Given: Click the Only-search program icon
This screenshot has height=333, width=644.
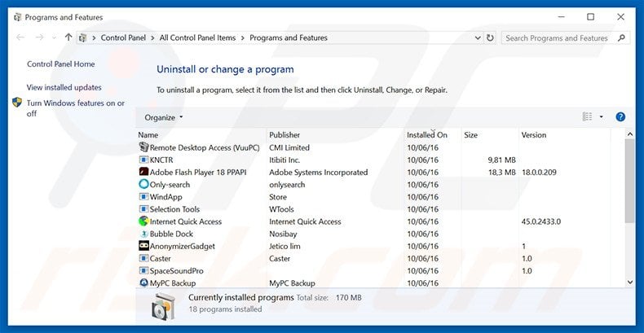Looking at the screenshot, I should 143,184.
